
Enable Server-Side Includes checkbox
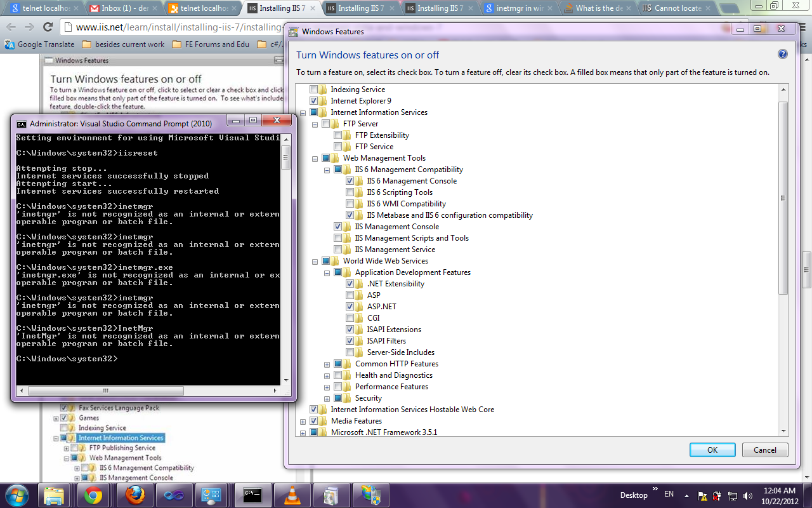(350, 352)
